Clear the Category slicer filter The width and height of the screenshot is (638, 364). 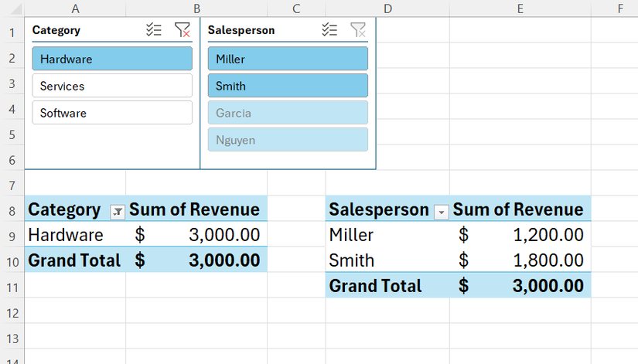(x=183, y=30)
